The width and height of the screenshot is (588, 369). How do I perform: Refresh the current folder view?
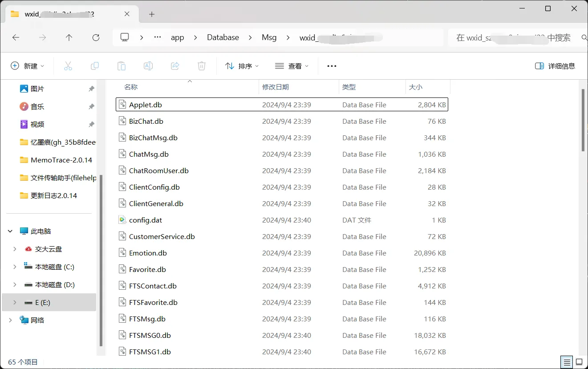(96, 38)
